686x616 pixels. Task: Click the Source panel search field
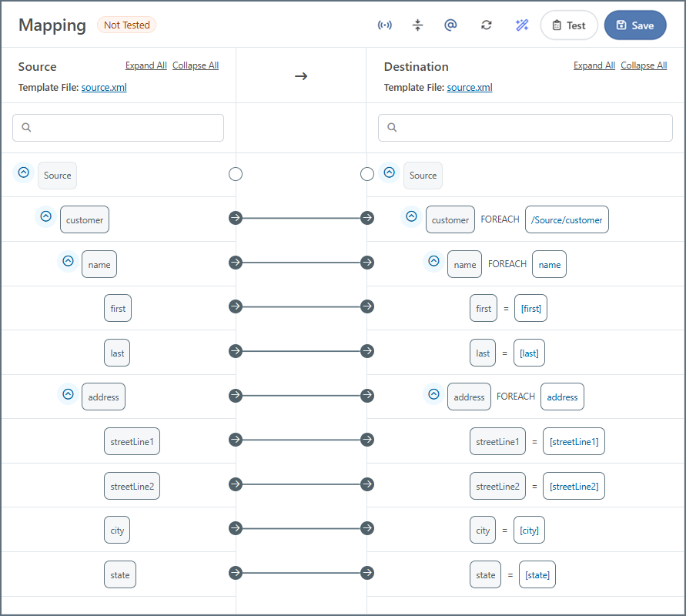(119, 128)
